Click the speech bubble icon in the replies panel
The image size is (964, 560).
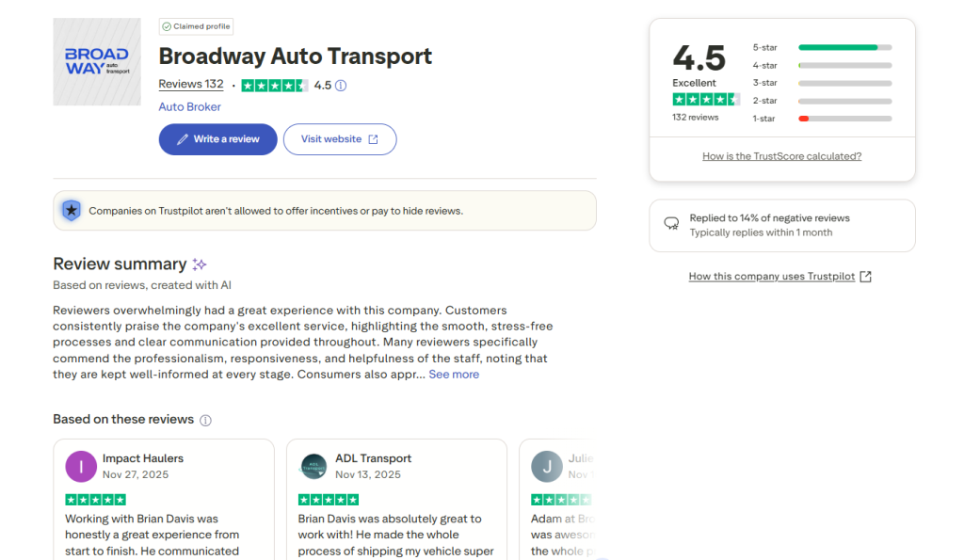point(671,224)
